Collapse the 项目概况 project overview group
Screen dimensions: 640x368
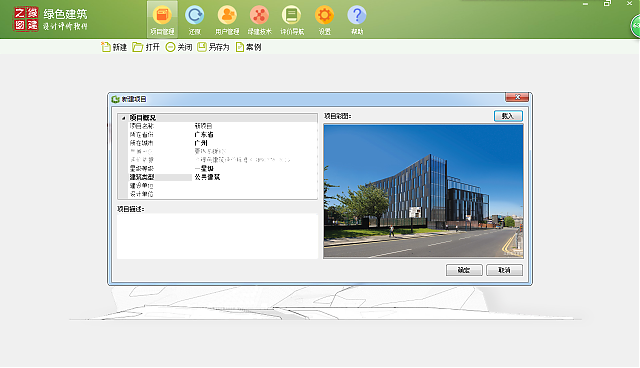click(123, 118)
